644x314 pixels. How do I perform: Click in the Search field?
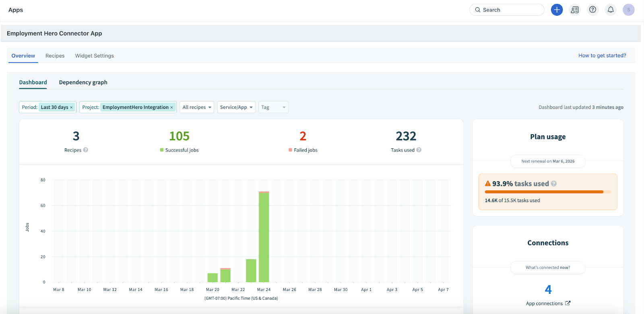point(507,10)
